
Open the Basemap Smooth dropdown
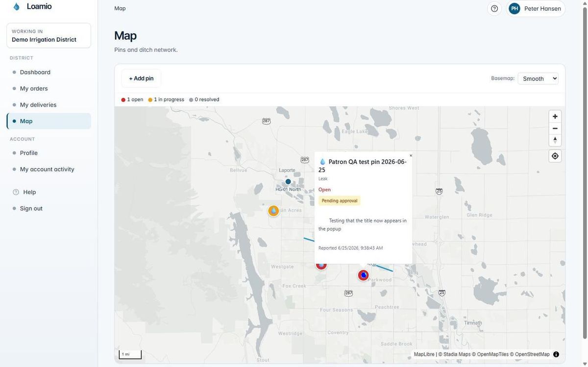pyautogui.click(x=538, y=78)
